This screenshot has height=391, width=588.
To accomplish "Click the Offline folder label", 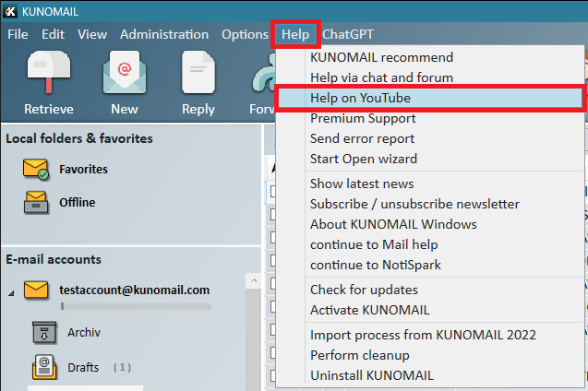I will click(x=78, y=202).
